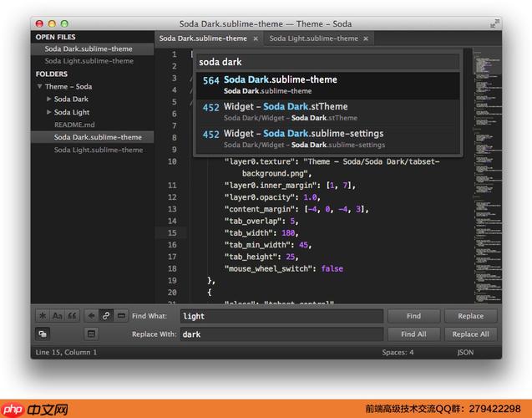
Task: Click the Replace button
Action: pyautogui.click(x=470, y=316)
